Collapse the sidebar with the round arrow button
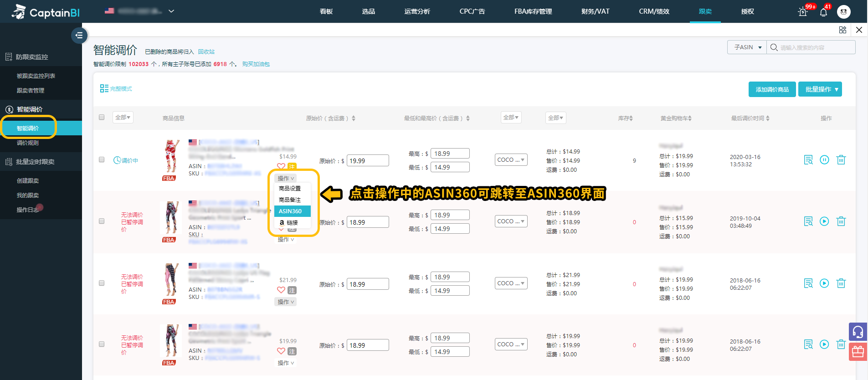Image resolution: width=868 pixels, height=380 pixels. tap(79, 35)
